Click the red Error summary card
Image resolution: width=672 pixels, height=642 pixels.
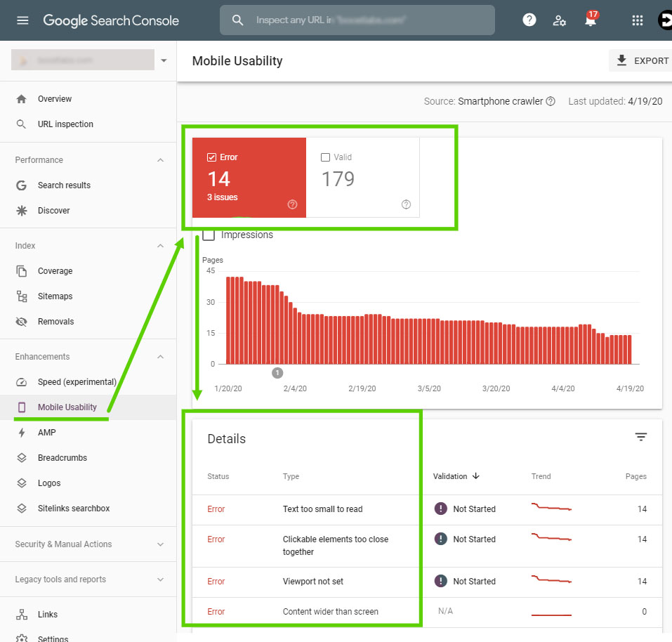click(x=249, y=178)
